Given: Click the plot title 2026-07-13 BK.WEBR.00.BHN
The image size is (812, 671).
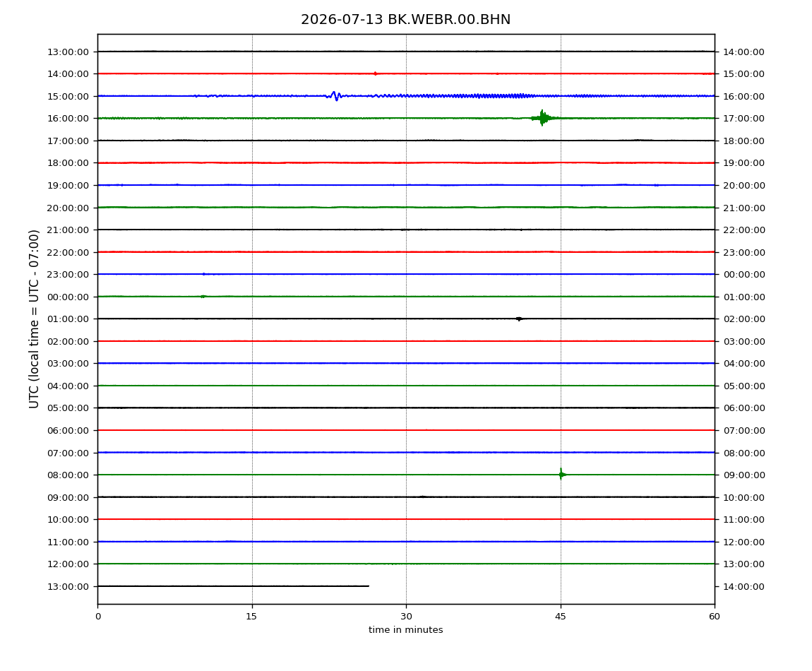Looking at the screenshot, I should pyautogui.click(x=405, y=19).
